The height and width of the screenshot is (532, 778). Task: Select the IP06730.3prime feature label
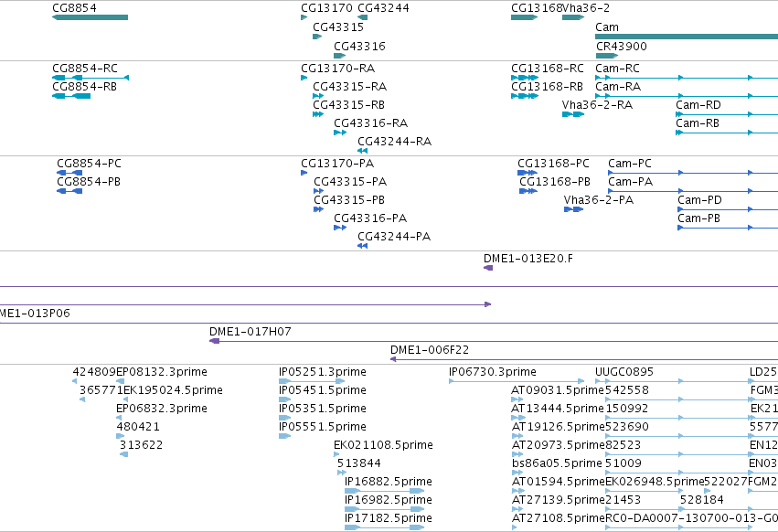pos(493,372)
